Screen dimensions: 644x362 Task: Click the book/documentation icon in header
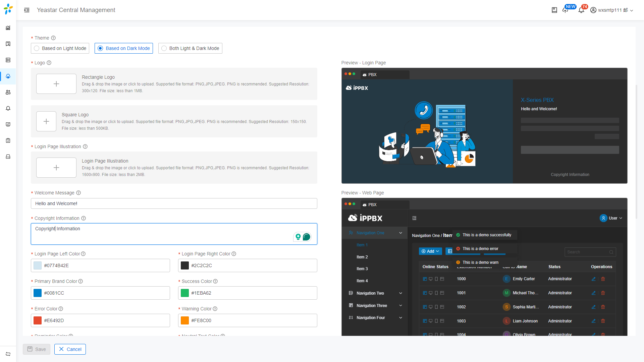(554, 10)
